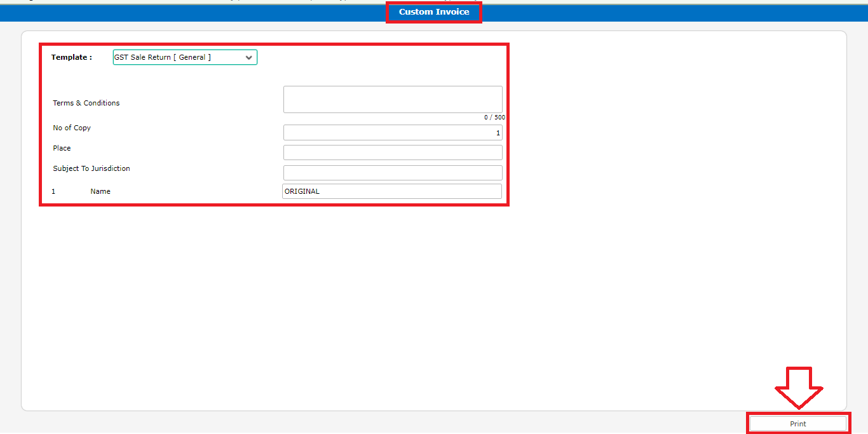Click the red arrow pointing to Print
Screen dimensions: 868x434
pyautogui.click(x=798, y=386)
